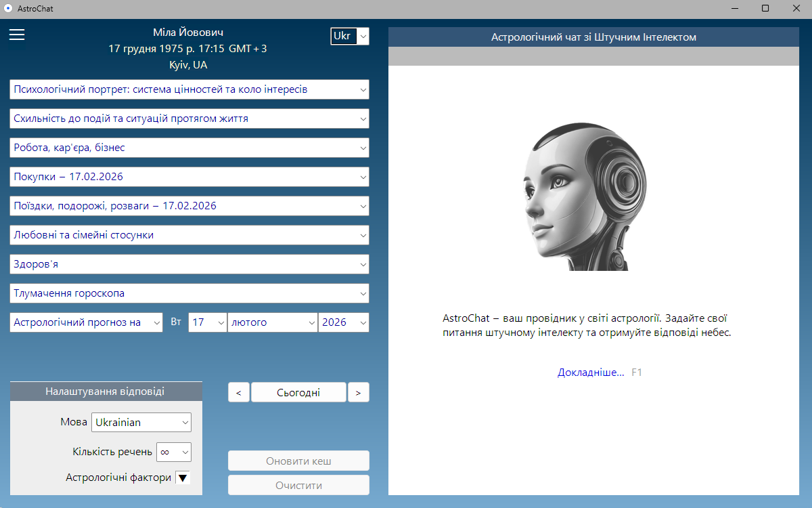This screenshot has height=508, width=812.
Task: Open the hamburger menu
Action: tap(17, 35)
